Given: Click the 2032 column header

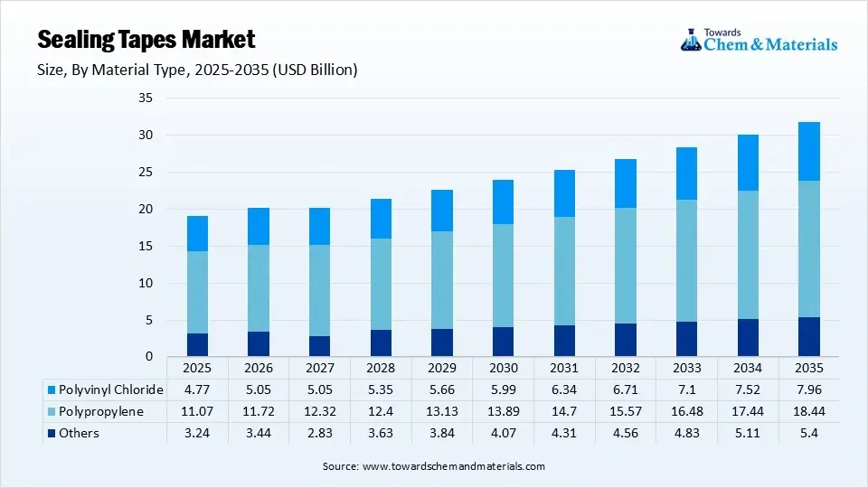Looking at the screenshot, I should click(x=626, y=368).
